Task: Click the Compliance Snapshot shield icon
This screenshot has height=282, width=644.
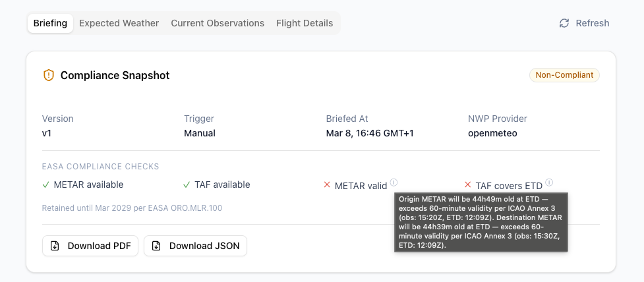Action: pos(48,75)
